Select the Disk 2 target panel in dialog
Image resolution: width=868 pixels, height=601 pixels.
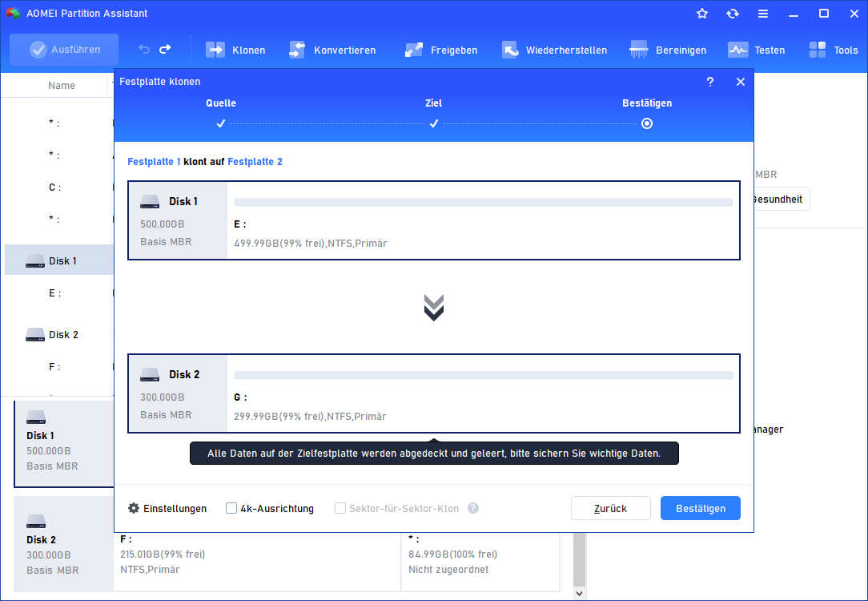click(433, 393)
